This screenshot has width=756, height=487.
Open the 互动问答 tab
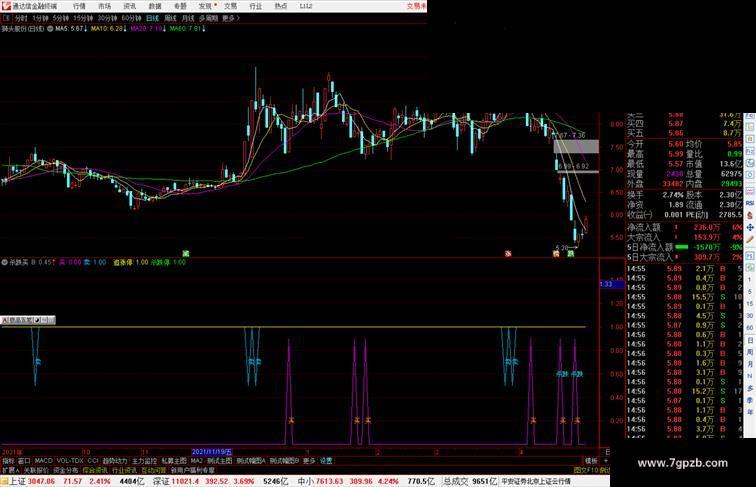(x=154, y=470)
